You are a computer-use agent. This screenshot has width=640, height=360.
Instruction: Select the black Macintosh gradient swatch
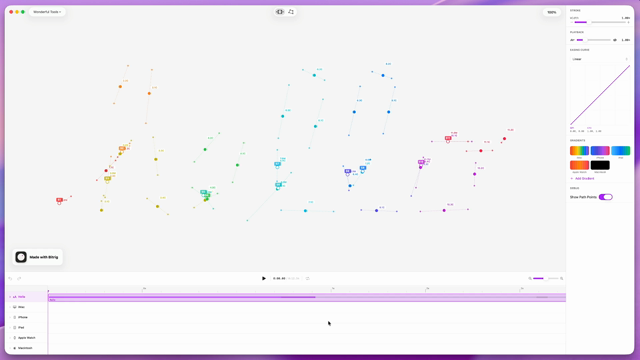[x=600, y=165]
